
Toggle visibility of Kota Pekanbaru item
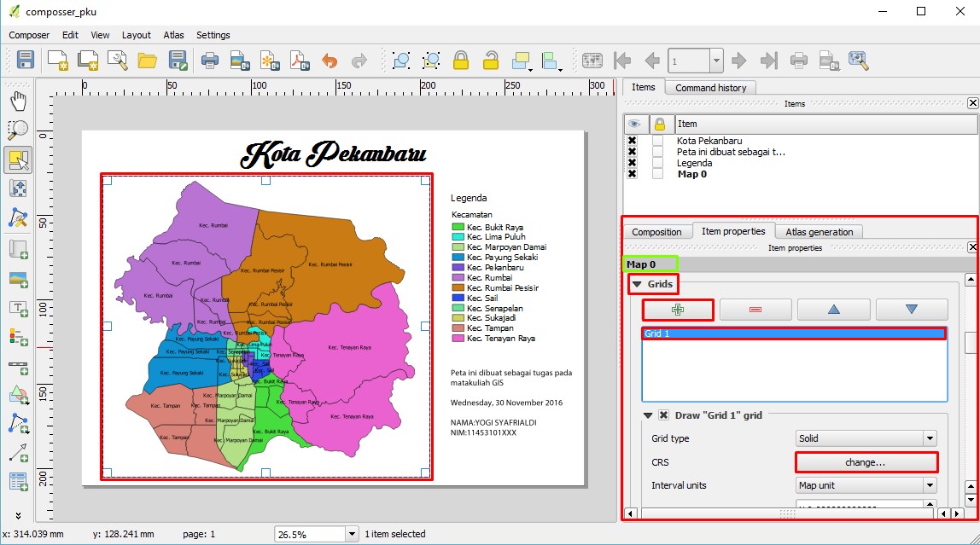(632, 141)
